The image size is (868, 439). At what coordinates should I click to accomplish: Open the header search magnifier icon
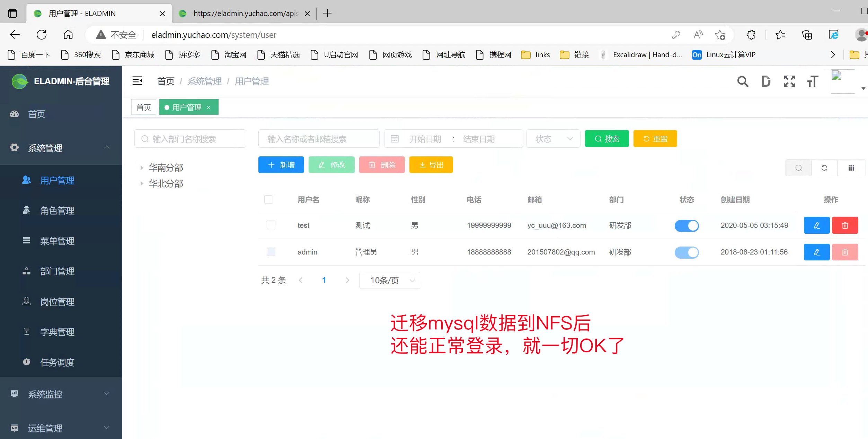[x=742, y=81]
